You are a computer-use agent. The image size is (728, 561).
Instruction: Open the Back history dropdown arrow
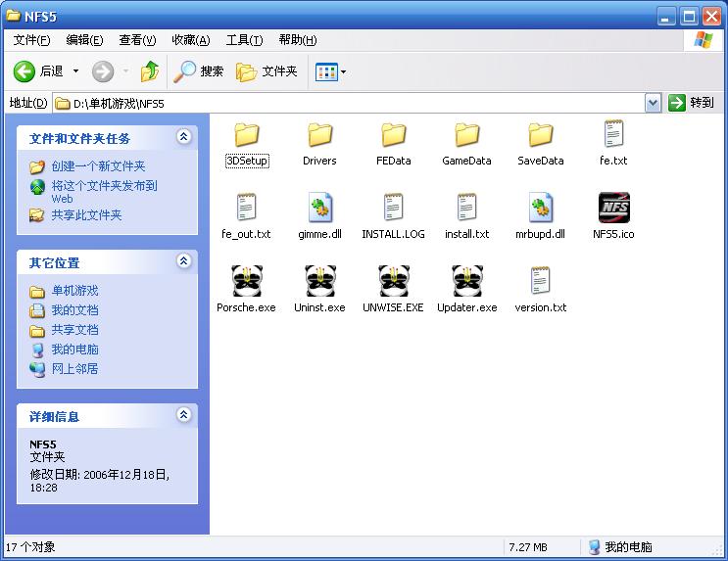tap(75, 71)
